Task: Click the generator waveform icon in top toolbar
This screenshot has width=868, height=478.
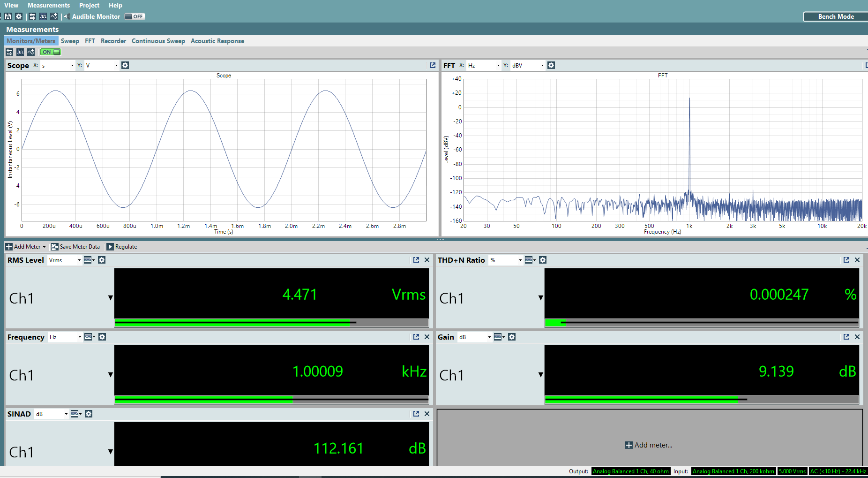Action: click(x=43, y=16)
